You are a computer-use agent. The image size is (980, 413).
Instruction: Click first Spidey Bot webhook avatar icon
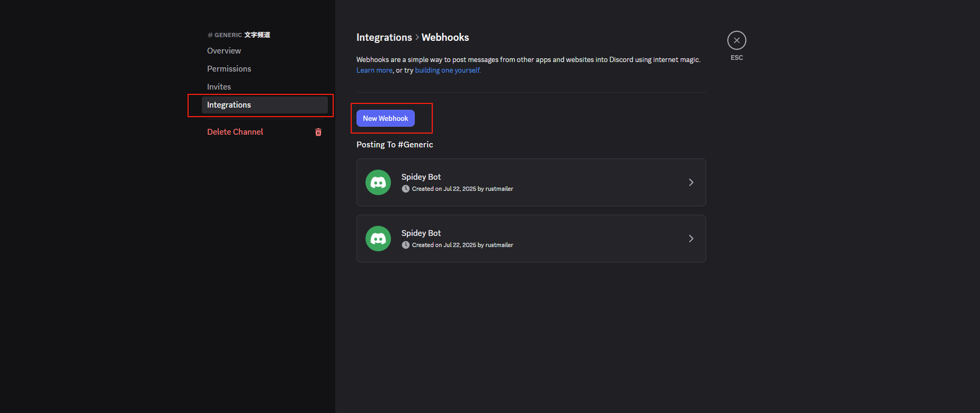pos(378,182)
